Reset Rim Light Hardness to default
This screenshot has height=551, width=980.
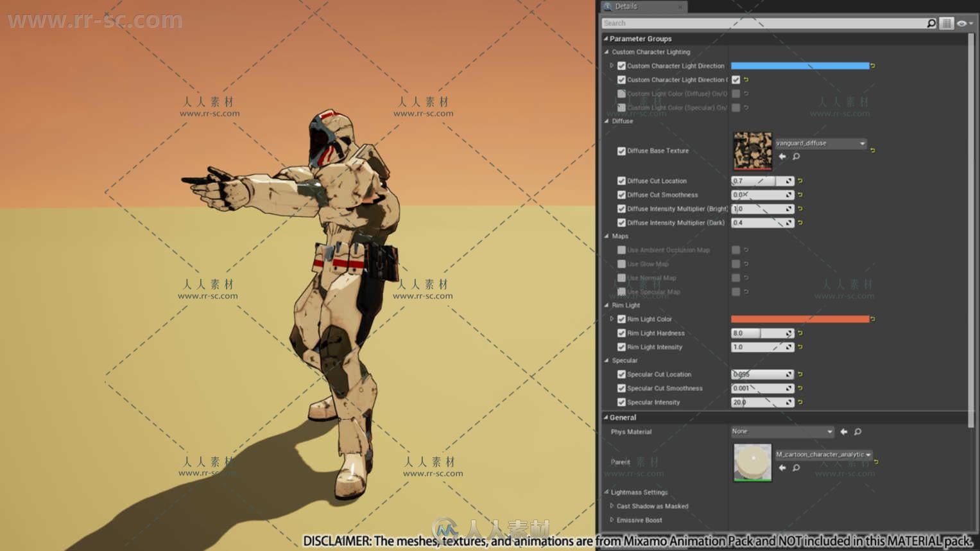pos(800,333)
